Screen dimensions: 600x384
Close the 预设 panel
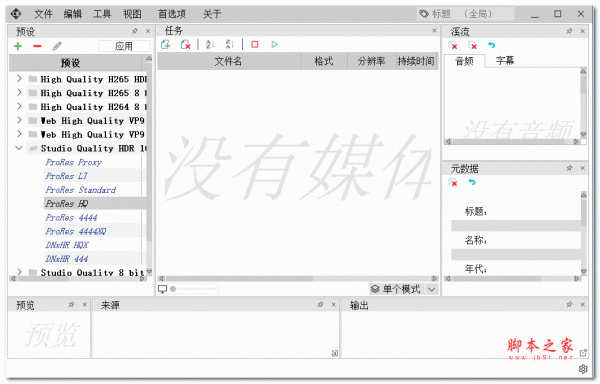[148, 31]
